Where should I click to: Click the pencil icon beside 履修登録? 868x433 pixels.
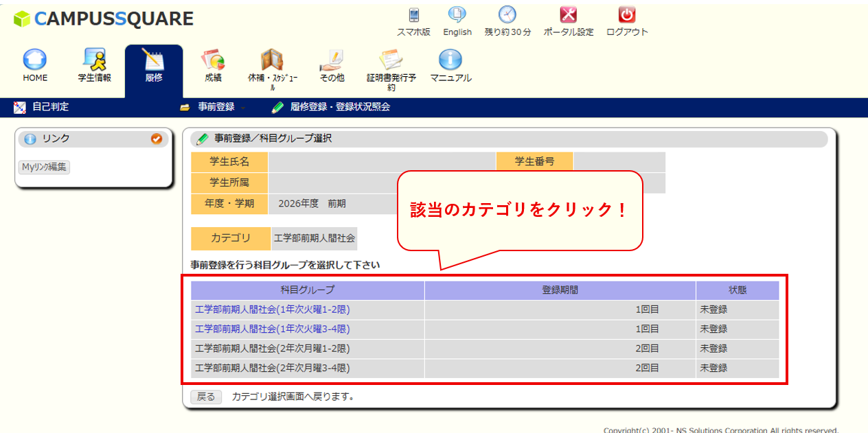277,107
